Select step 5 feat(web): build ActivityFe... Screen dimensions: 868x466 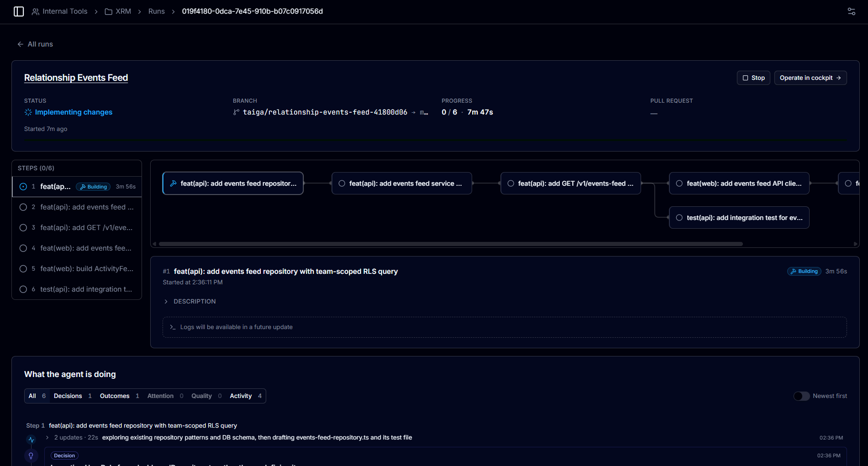(77, 269)
